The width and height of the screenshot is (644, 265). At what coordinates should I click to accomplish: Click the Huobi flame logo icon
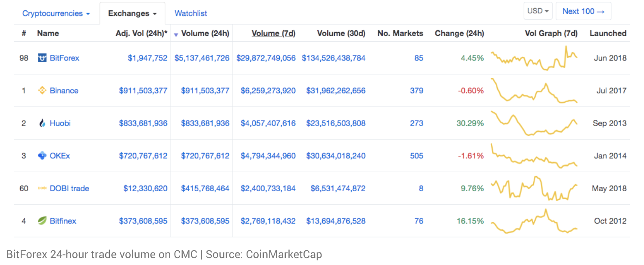tap(42, 123)
